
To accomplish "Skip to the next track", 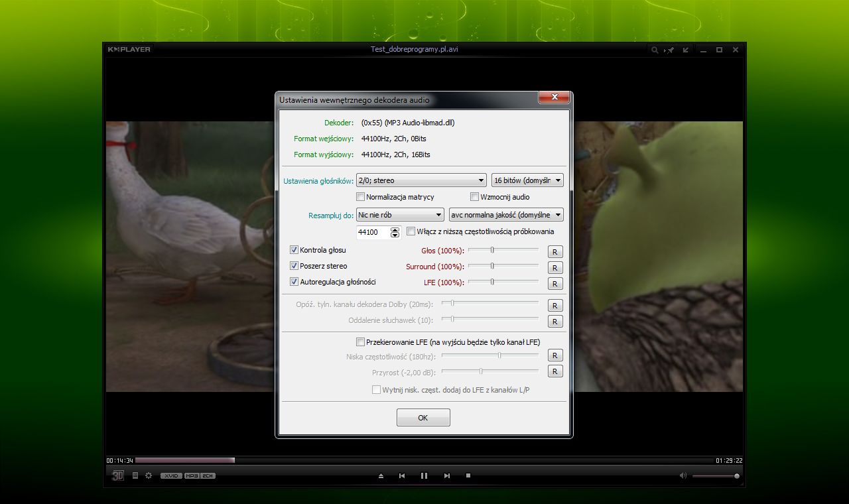I will (447, 475).
